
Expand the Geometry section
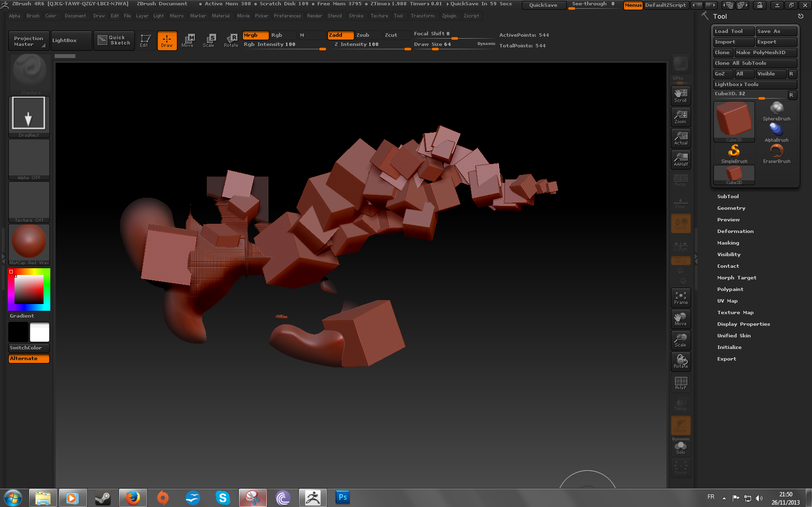pyautogui.click(x=731, y=208)
